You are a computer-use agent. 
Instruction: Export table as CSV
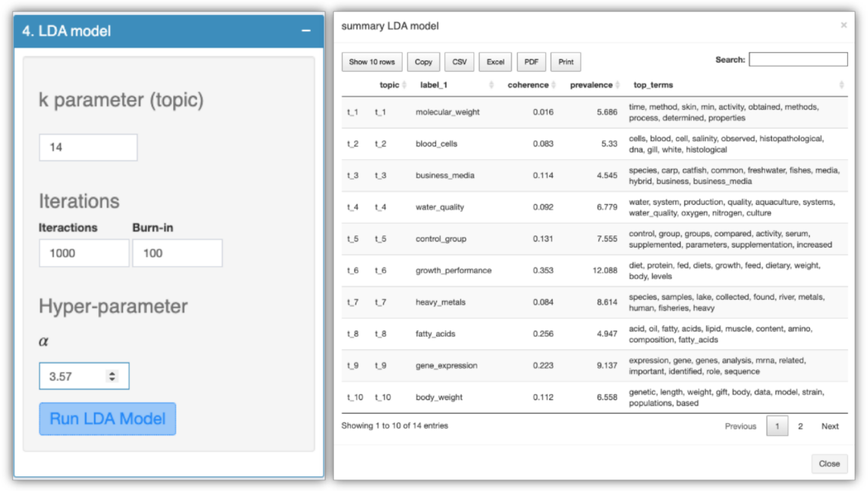click(459, 62)
